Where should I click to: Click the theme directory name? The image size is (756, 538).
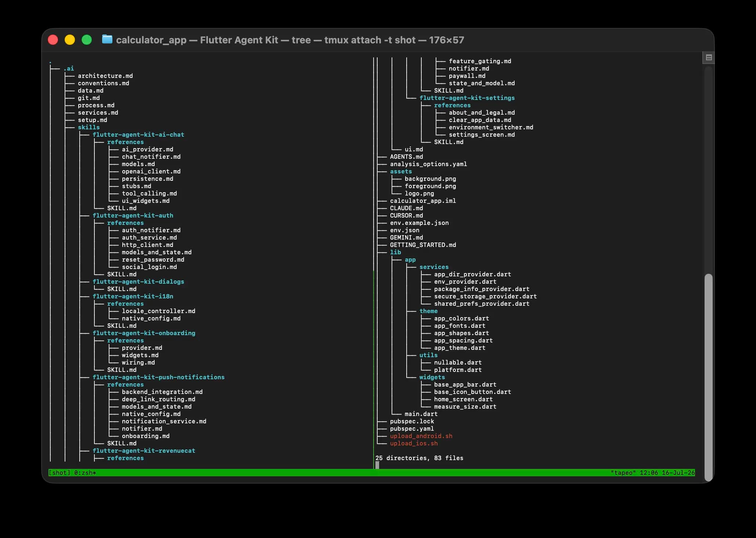(429, 311)
